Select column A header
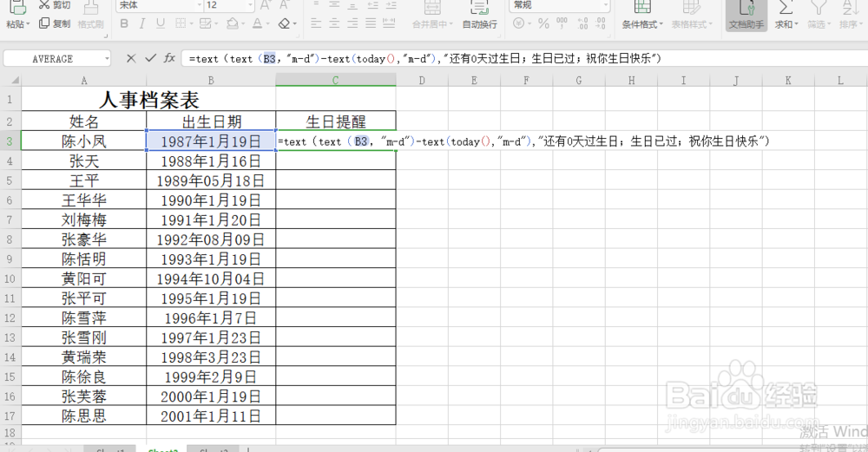The height and width of the screenshot is (452, 868). point(83,80)
